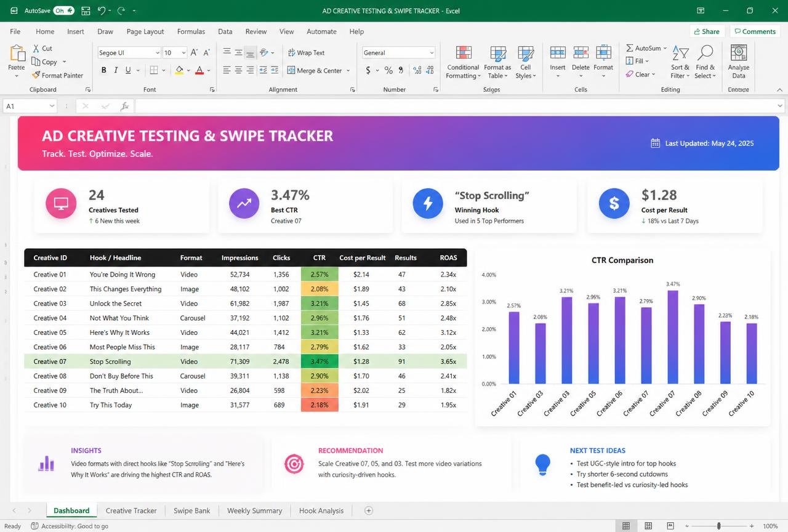Switch to Normal view in status bar

pos(626,526)
